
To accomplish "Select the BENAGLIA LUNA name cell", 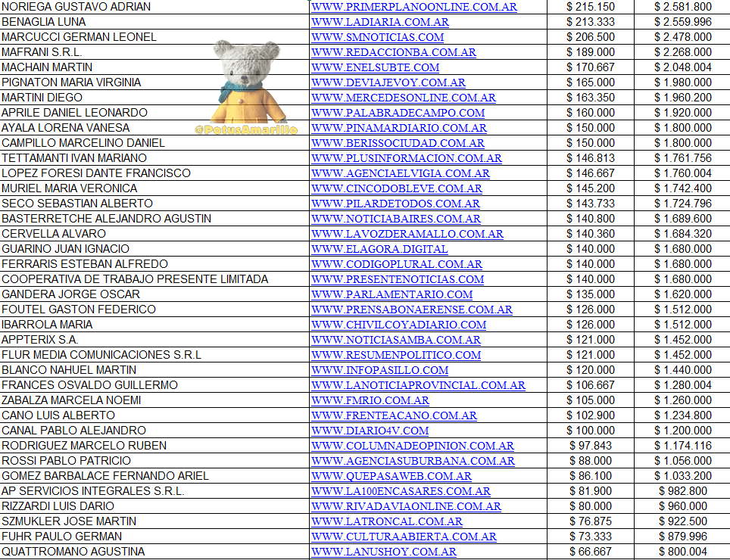I will (x=154, y=22).
